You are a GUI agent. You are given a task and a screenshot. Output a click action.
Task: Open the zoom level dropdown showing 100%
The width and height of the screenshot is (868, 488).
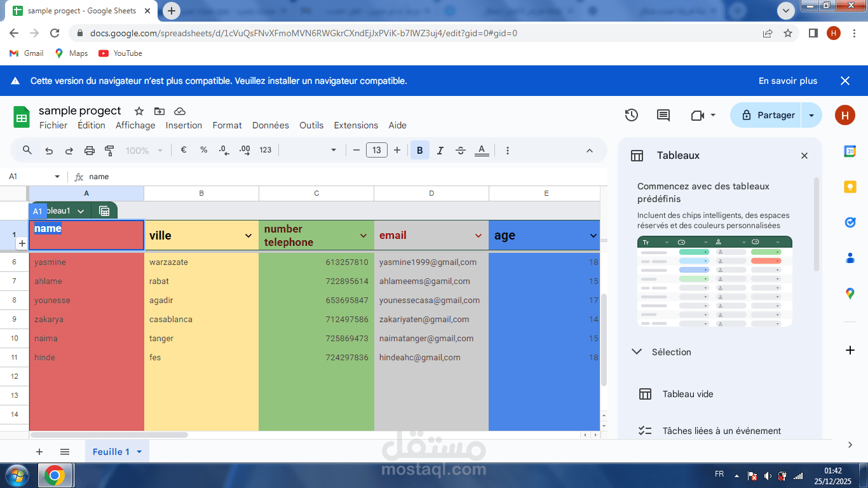[x=140, y=150]
